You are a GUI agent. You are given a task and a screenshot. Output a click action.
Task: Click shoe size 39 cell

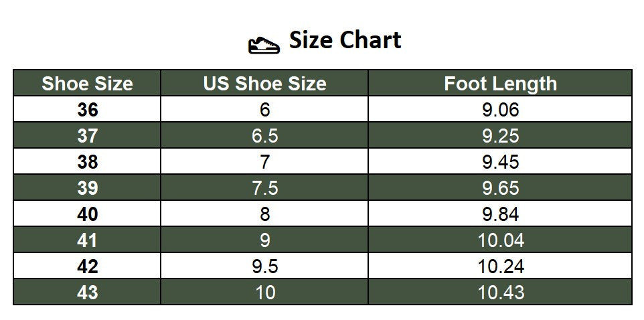click(x=87, y=187)
